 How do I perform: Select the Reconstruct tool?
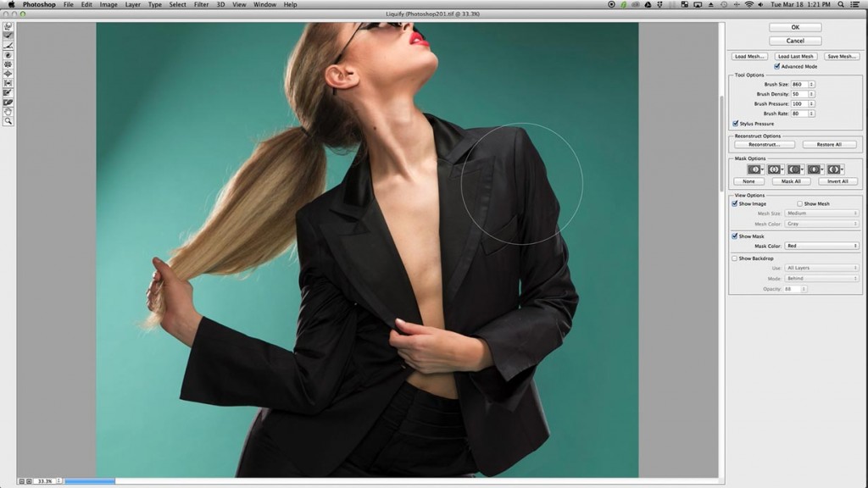[8, 36]
